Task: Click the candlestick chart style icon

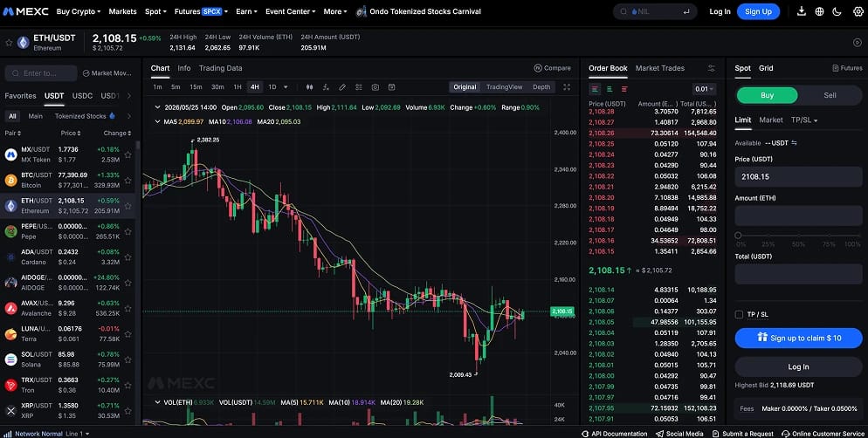Action: click(x=309, y=87)
